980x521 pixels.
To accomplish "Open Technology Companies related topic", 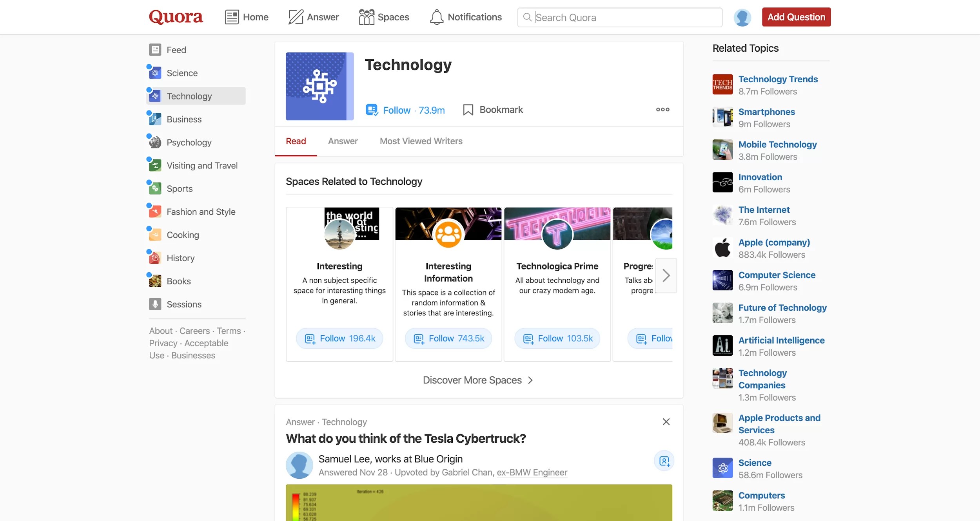I will pos(762,379).
